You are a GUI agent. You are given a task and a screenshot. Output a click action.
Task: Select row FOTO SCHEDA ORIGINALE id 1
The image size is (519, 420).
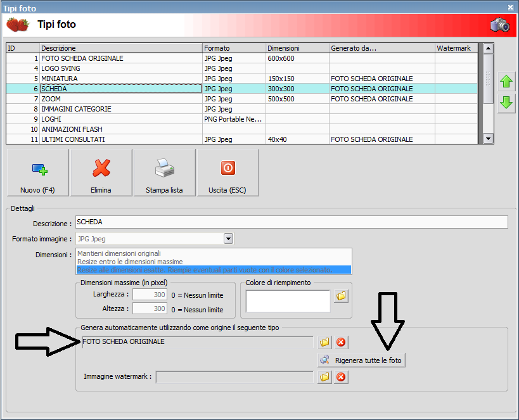[x=242, y=58]
